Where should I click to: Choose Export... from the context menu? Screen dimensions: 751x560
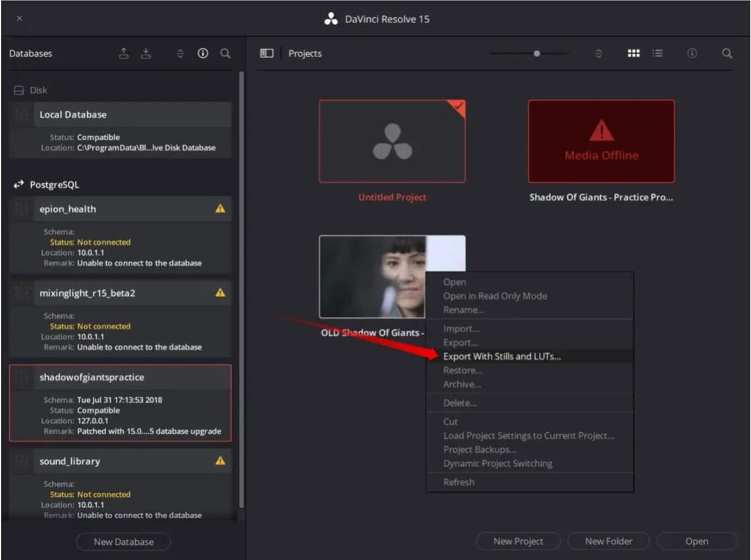click(x=530, y=343)
